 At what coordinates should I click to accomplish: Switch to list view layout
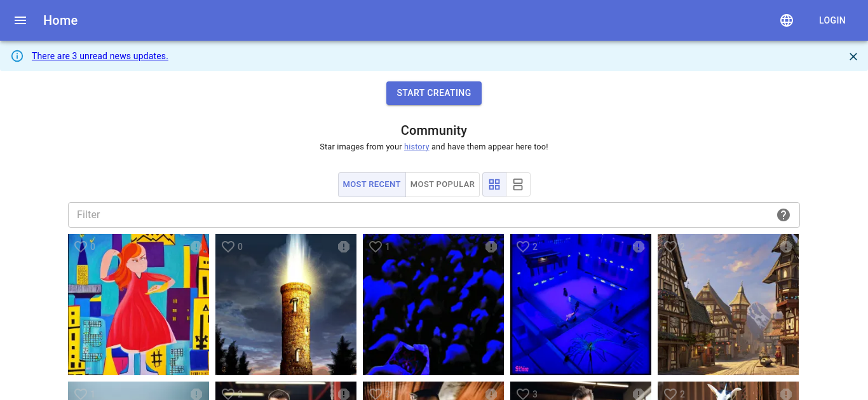coord(518,184)
